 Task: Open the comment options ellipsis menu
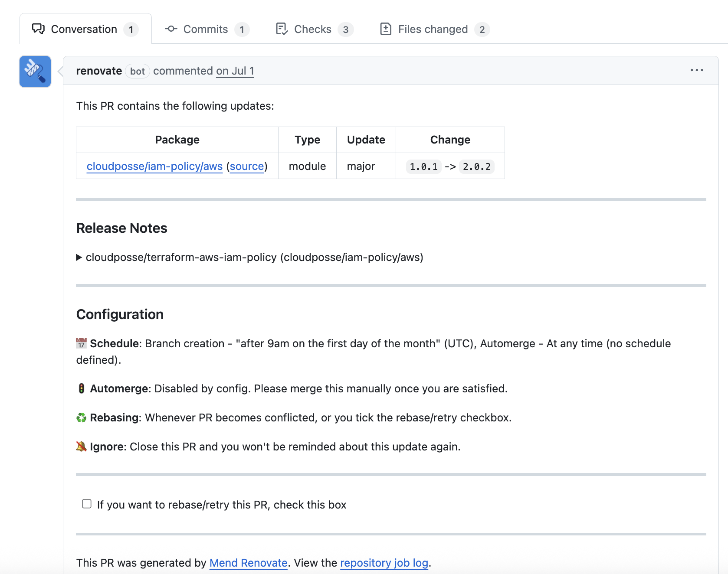[x=697, y=70]
